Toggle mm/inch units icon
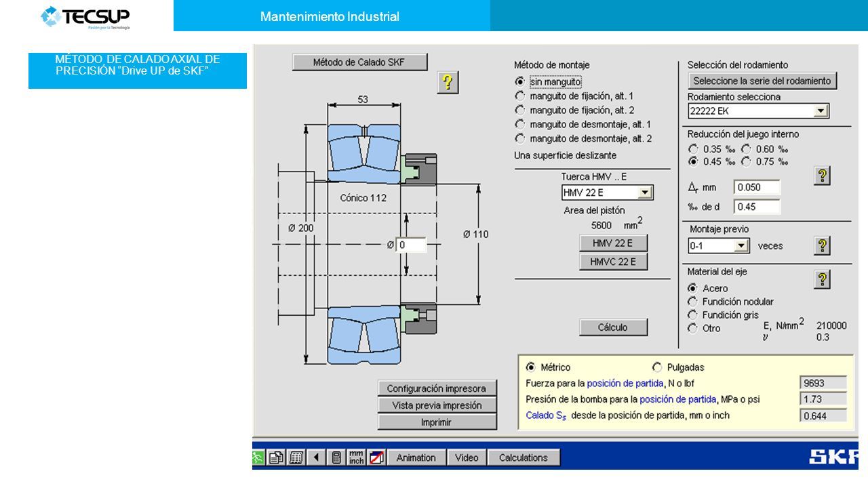This screenshot has width=868, height=488. (x=357, y=457)
